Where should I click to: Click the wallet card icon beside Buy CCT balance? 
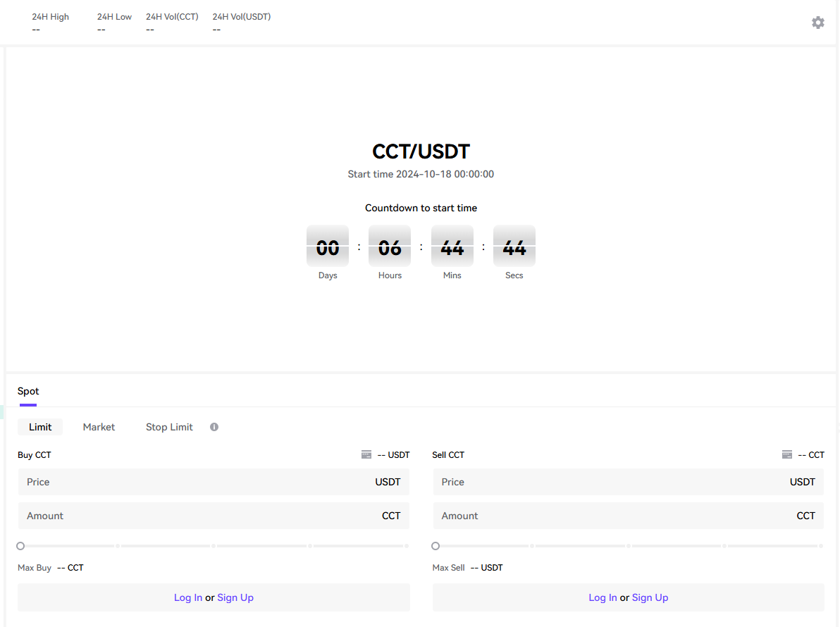[366, 454]
